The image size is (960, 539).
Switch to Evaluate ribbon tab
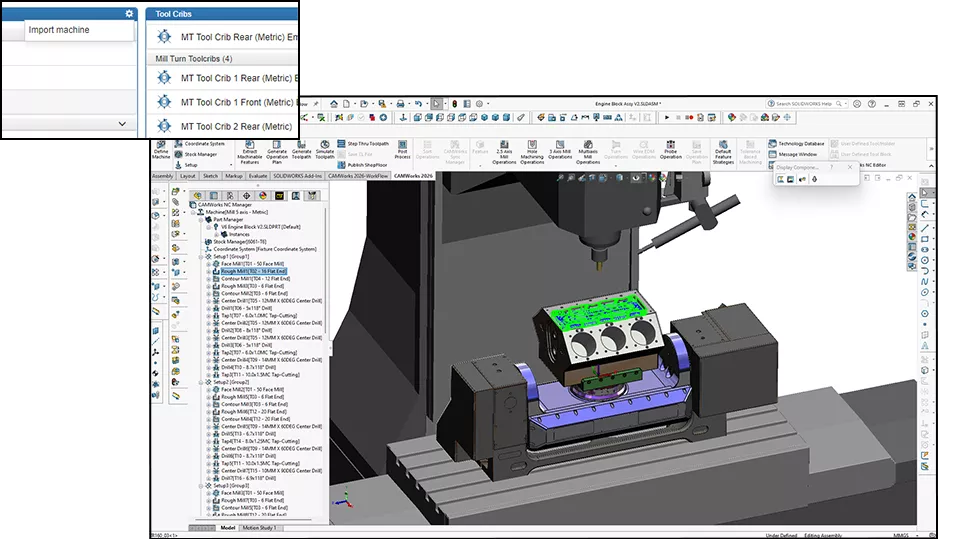[x=258, y=176]
